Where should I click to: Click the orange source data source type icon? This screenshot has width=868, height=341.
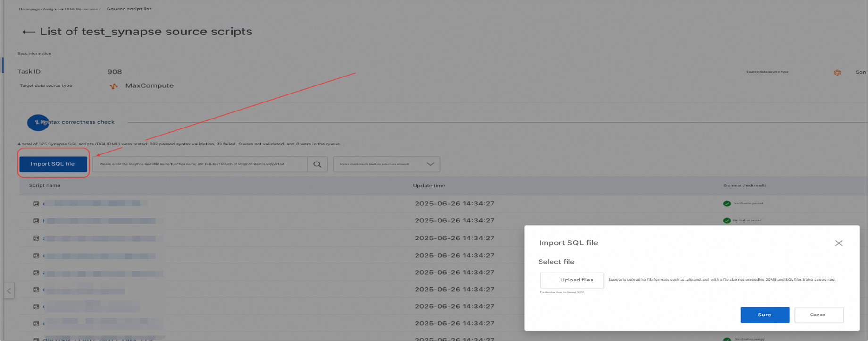tap(837, 72)
